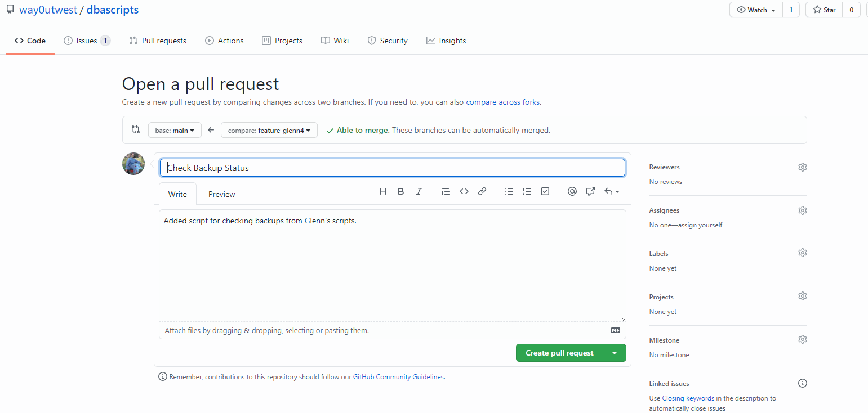868x413 pixels.
Task: Click Create pull request button
Action: pos(559,353)
